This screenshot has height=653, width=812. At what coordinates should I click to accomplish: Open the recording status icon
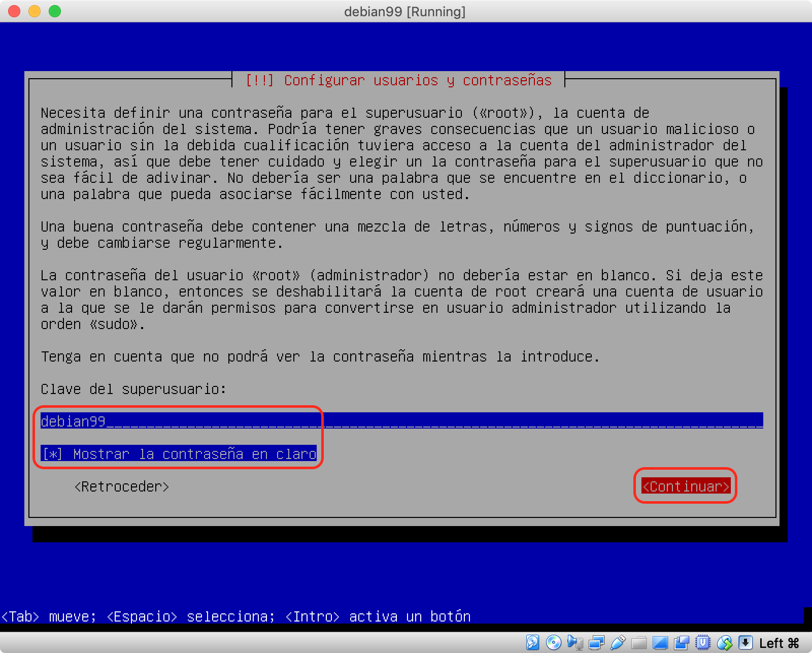pos(682,643)
